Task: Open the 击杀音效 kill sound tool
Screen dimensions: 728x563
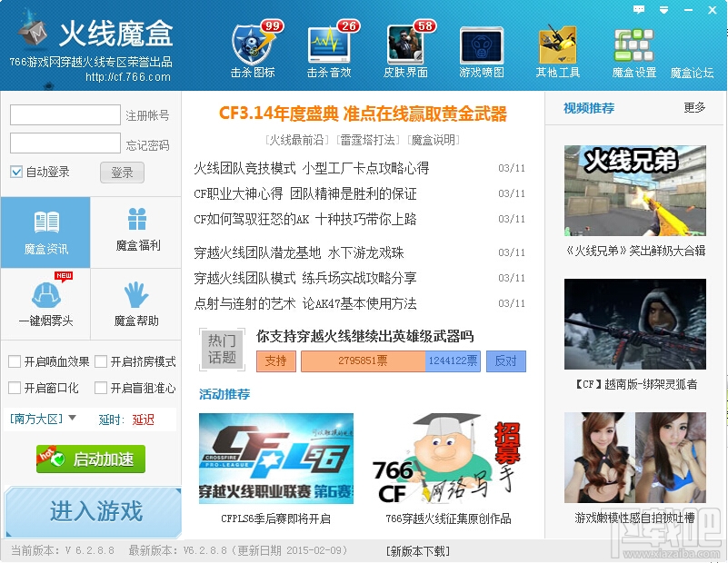Action: tap(329, 50)
